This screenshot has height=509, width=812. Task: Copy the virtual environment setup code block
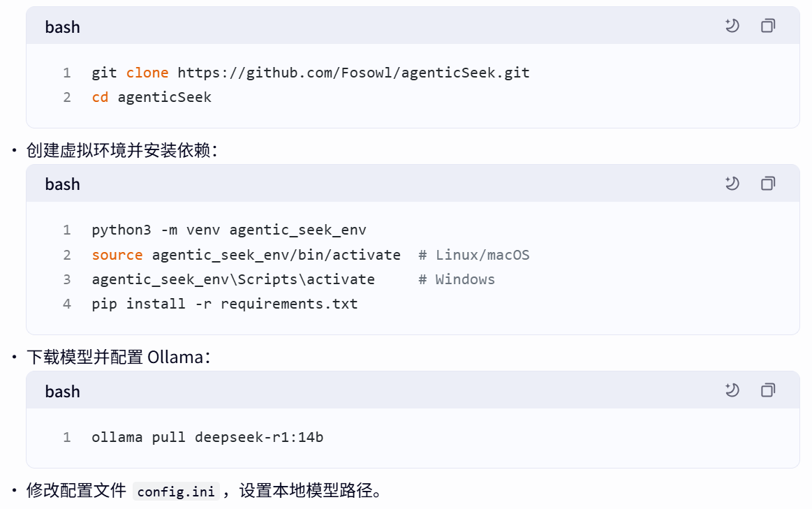pos(768,184)
